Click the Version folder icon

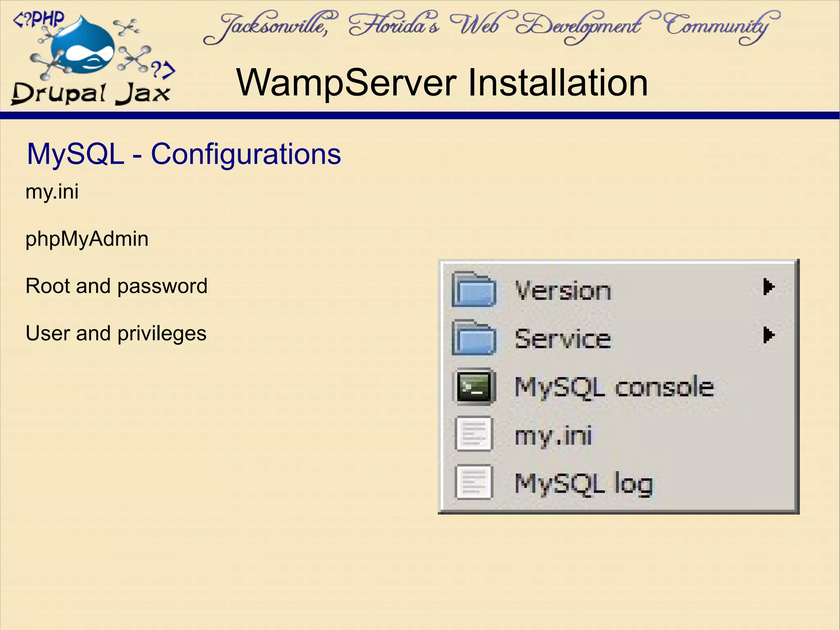[x=474, y=290]
